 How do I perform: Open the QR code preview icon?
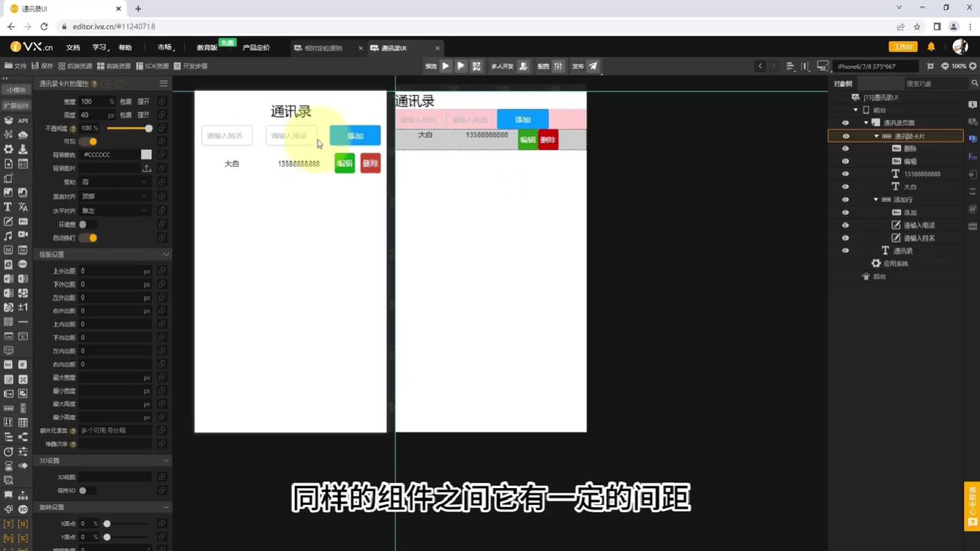[x=476, y=66]
